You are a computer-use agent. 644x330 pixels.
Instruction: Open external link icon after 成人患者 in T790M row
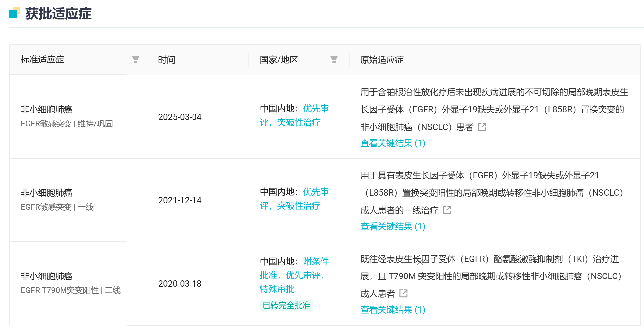tap(403, 293)
